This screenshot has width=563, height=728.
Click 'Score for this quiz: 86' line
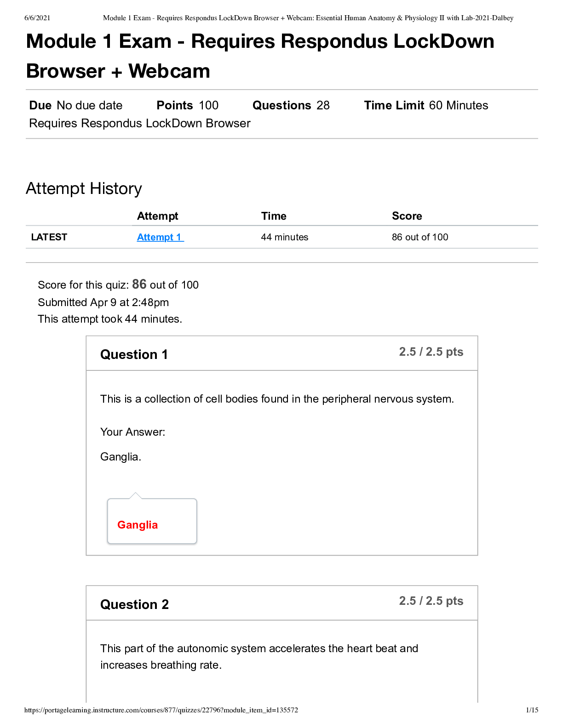118,284
